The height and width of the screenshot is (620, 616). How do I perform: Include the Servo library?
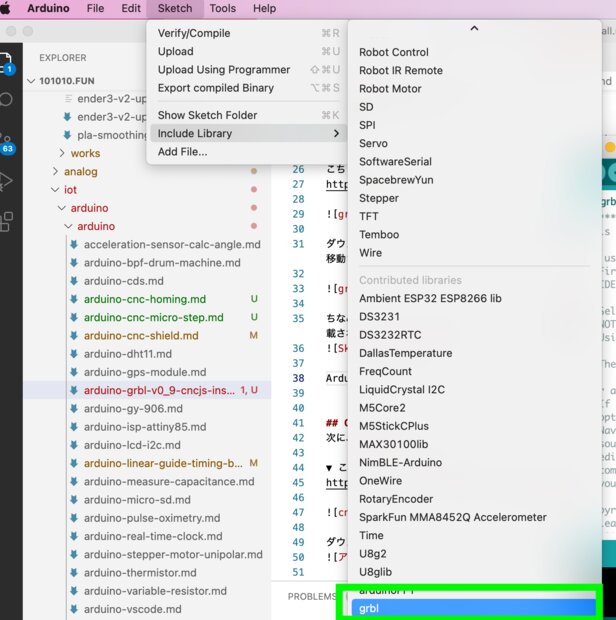coord(474,143)
